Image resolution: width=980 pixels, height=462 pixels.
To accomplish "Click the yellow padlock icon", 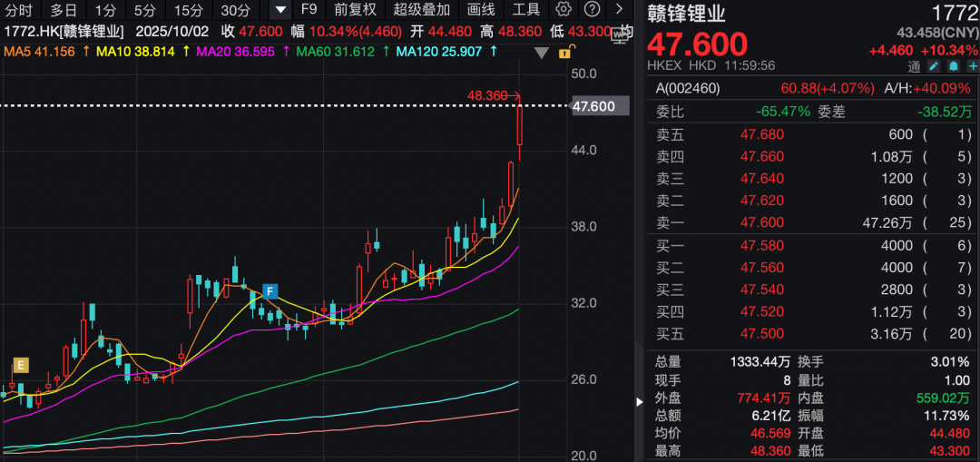I will (x=564, y=53).
